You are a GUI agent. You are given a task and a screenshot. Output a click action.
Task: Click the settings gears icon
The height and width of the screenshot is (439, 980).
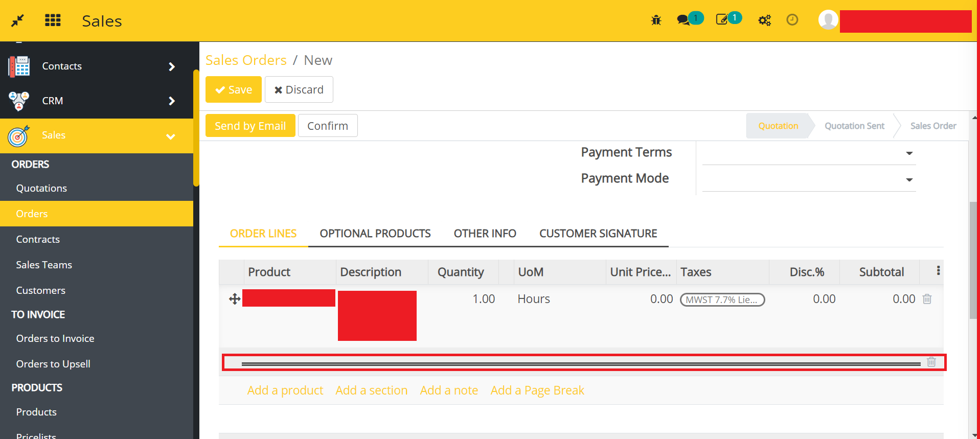coord(764,20)
